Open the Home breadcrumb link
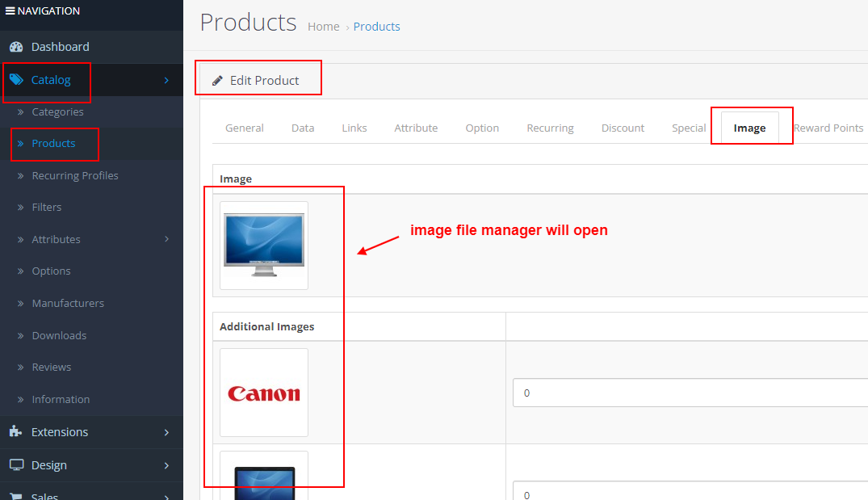 pyautogui.click(x=323, y=26)
